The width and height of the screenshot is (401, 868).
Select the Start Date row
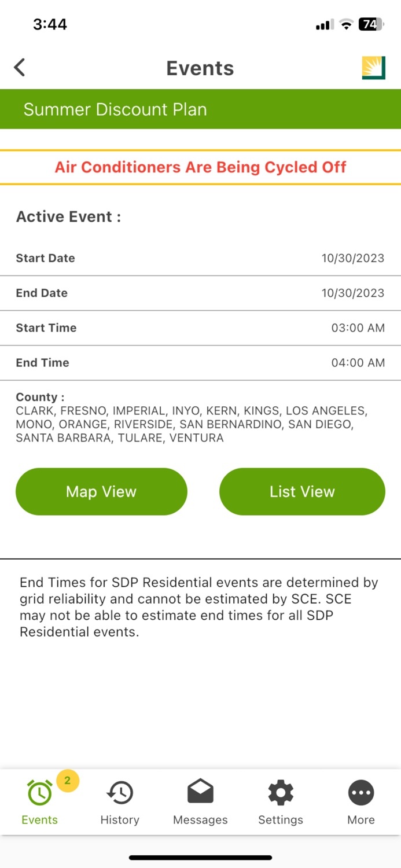200,258
